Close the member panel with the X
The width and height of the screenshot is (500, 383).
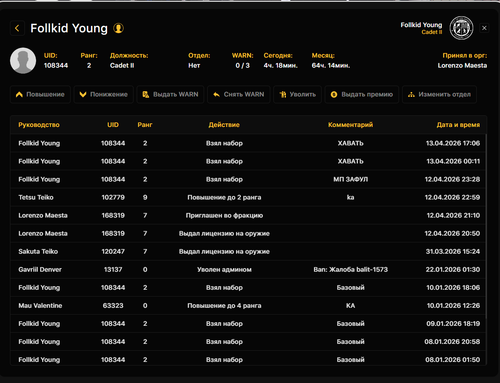484,28
